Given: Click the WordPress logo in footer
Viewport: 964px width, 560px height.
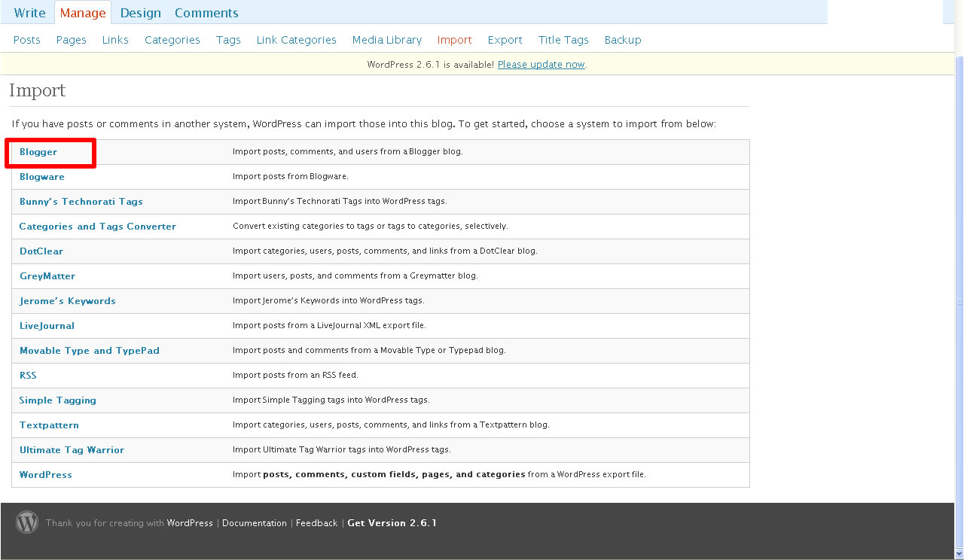Looking at the screenshot, I should click(27, 522).
